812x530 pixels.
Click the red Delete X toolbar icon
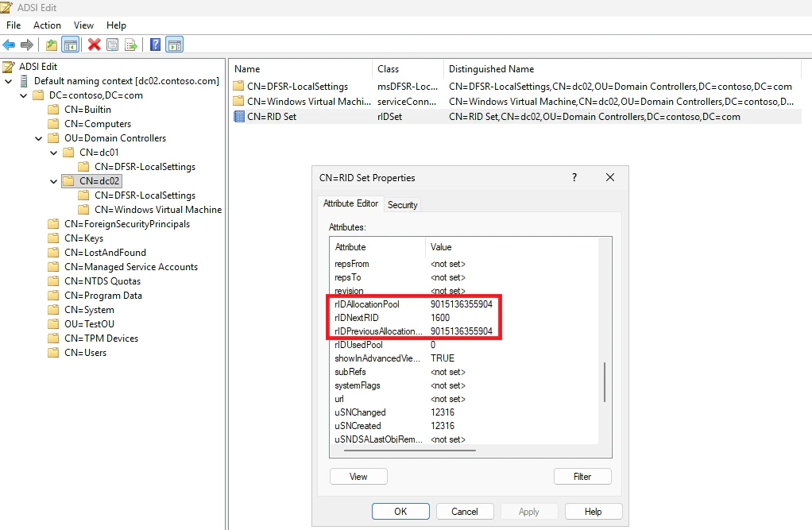point(95,45)
